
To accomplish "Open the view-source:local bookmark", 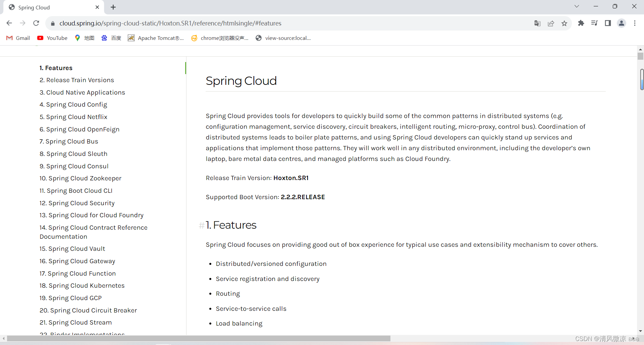I will pos(283,38).
